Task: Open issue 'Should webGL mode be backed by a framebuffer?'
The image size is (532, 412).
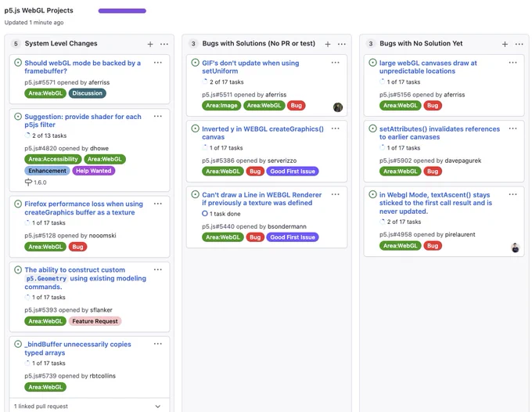Action: click(x=82, y=67)
